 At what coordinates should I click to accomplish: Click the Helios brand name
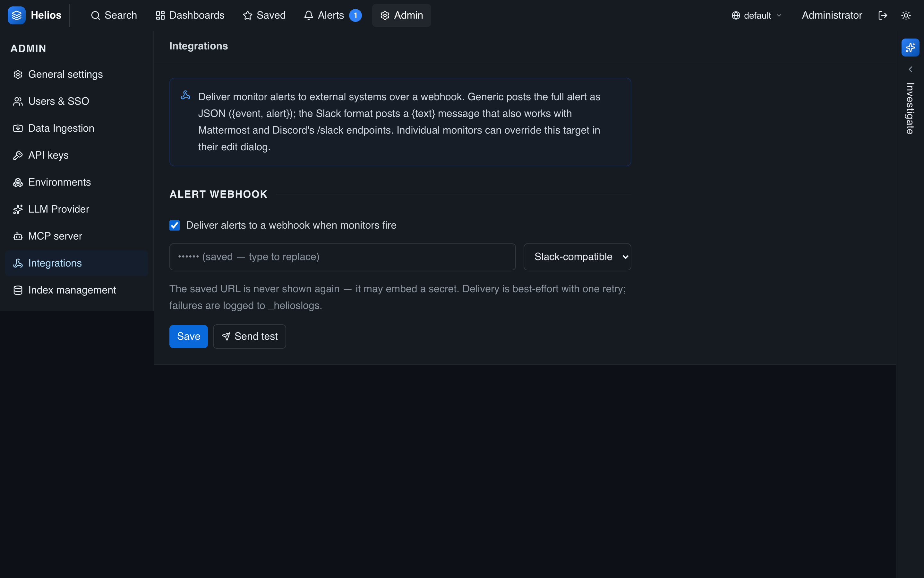tap(46, 15)
